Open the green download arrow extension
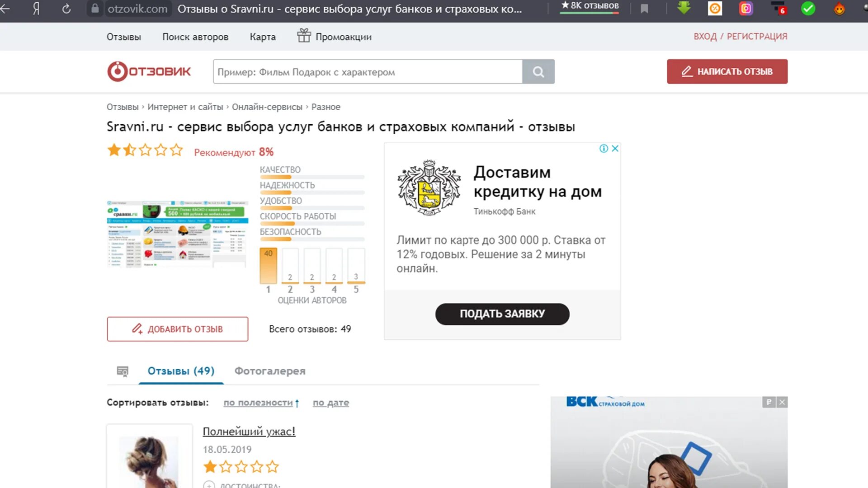 click(684, 8)
